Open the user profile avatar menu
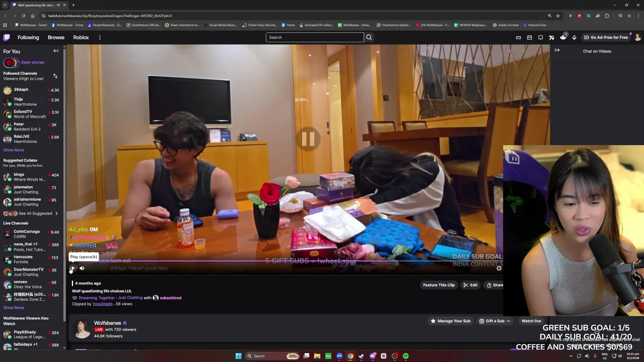Viewport: 644px width, 362px height. [x=638, y=37]
